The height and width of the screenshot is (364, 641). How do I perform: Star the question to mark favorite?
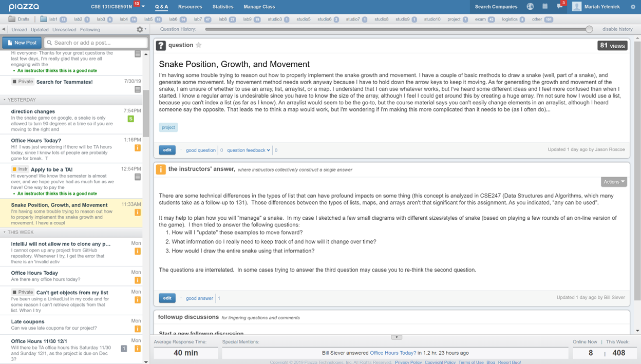click(199, 45)
